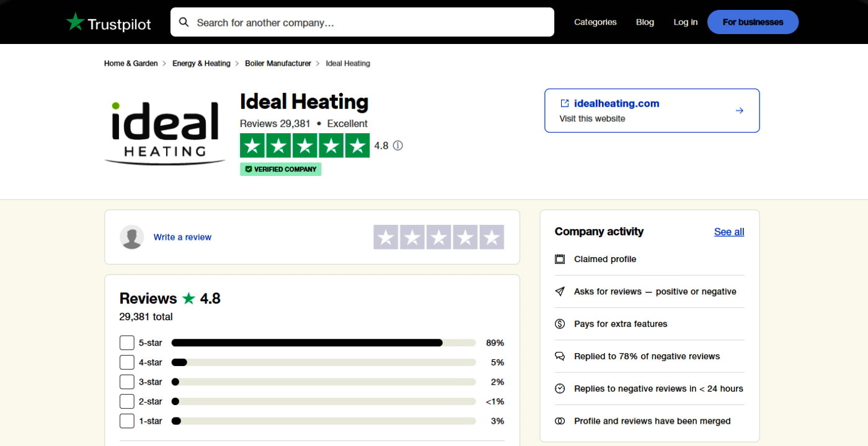Select the fifth star in the rate-a-review row
Image resolution: width=868 pixels, height=446 pixels.
pos(492,237)
